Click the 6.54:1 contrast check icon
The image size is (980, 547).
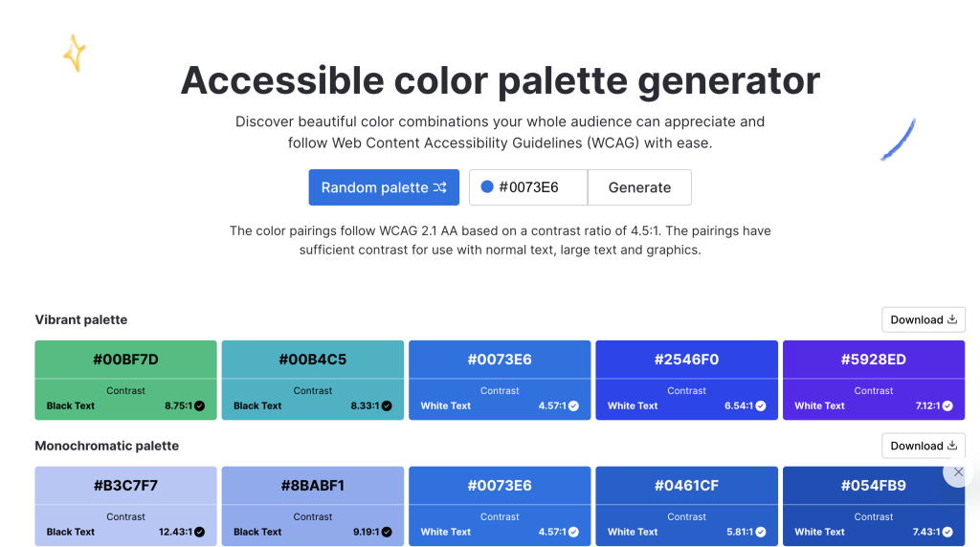[760, 405]
